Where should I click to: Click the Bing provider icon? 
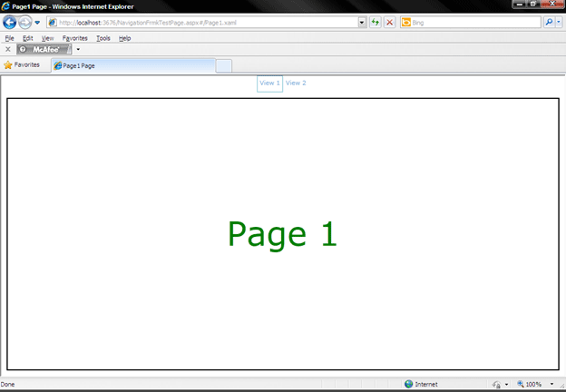pyautogui.click(x=406, y=23)
